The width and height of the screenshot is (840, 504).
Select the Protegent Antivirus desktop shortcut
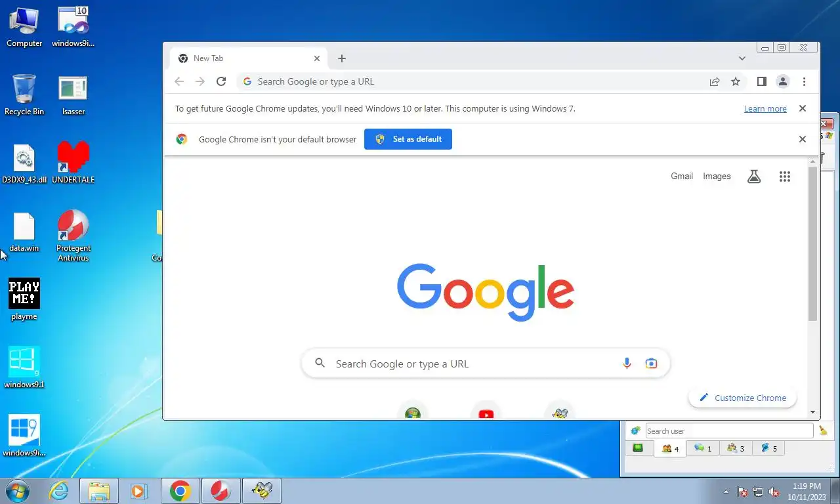tap(73, 236)
